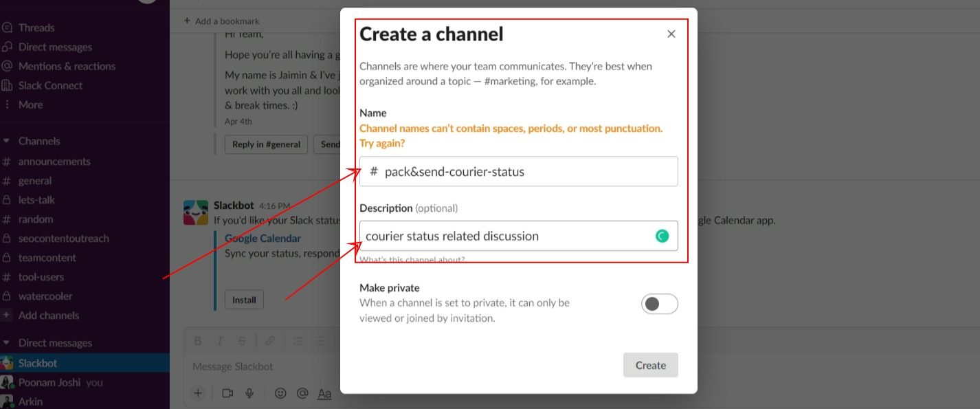Click the @ mention icon
This screenshot has height=409, width=980.
pyautogui.click(x=302, y=393)
